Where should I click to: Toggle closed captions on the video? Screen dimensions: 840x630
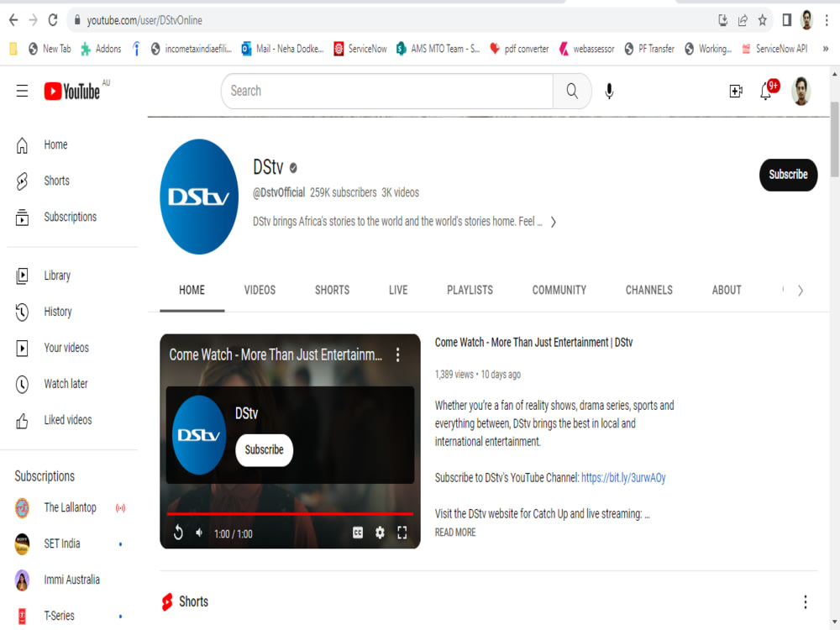358,533
